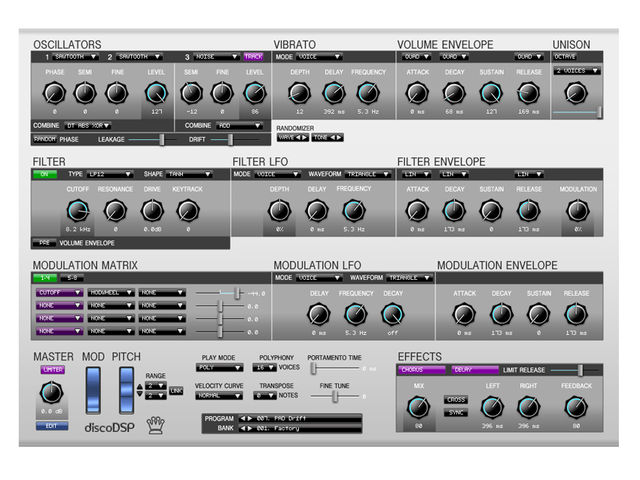
Task: Click the Effects Feedback knob
Action: [x=576, y=407]
